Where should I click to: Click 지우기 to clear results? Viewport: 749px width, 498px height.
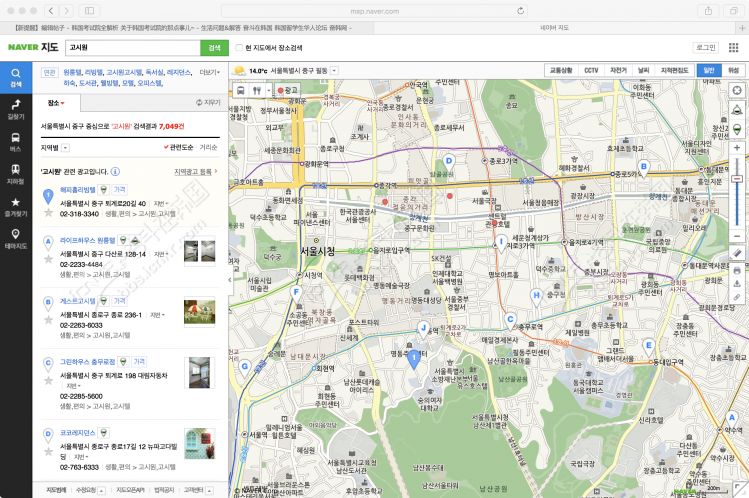tap(208, 102)
